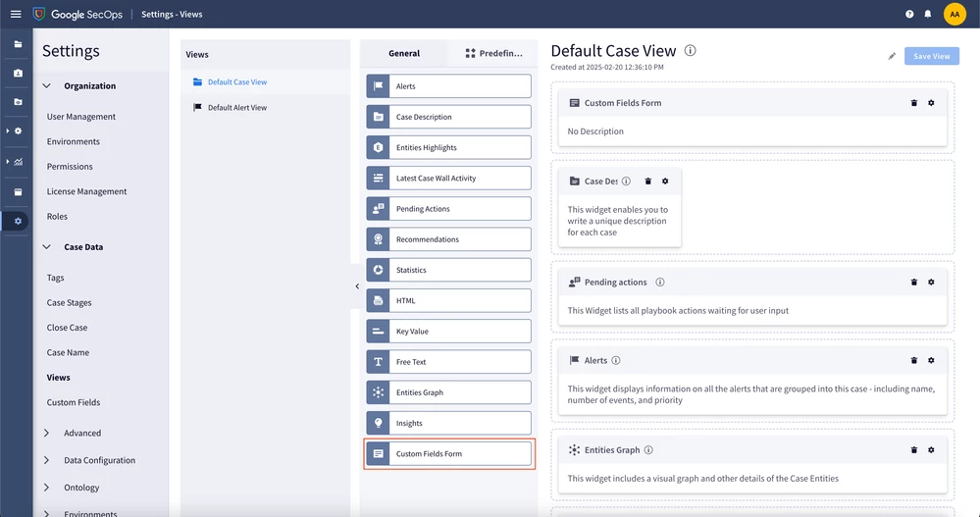
Task: Select the Recommendations widget
Action: point(448,239)
